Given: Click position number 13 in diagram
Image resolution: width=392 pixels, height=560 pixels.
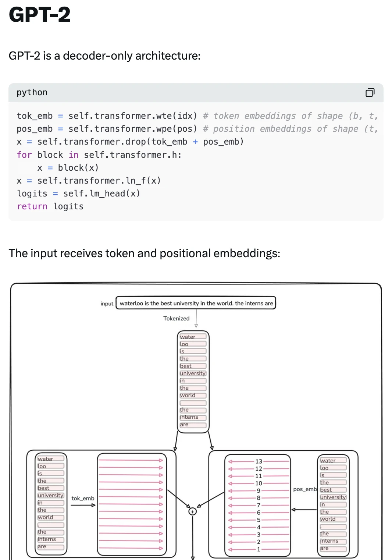Looking at the screenshot, I should coord(259,461).
